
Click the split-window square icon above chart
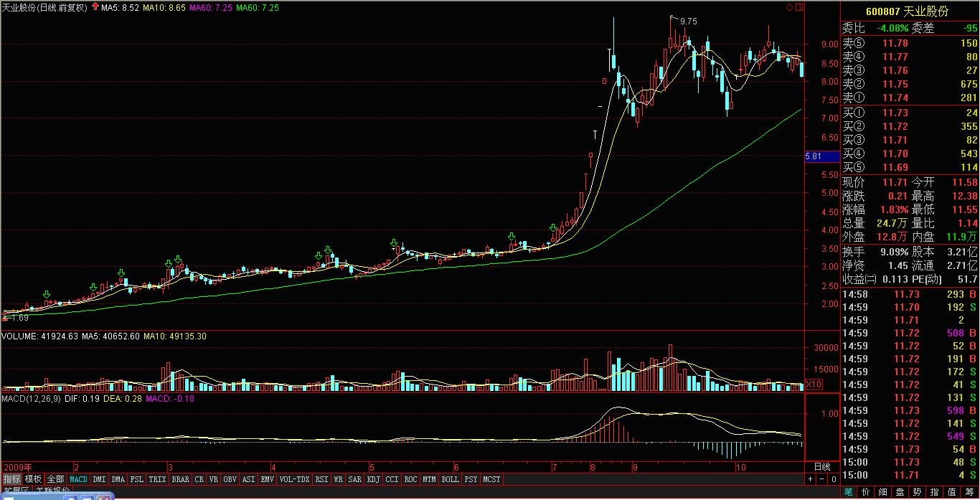point(799,7)
